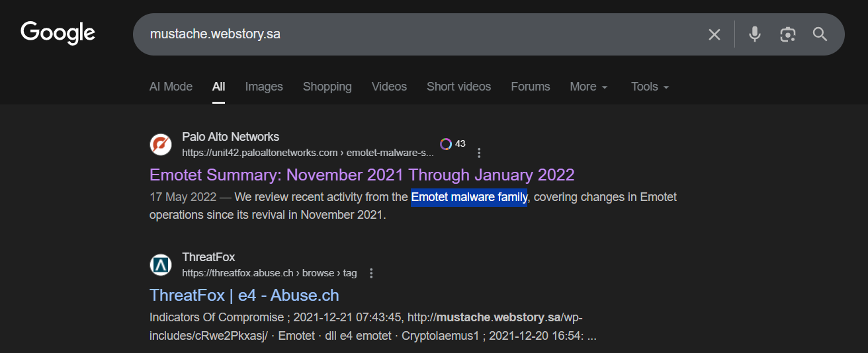The height and width of the screenshot is (353, 868).
Task: Open options menu for ThreatFox result
Action: [371, 273]
